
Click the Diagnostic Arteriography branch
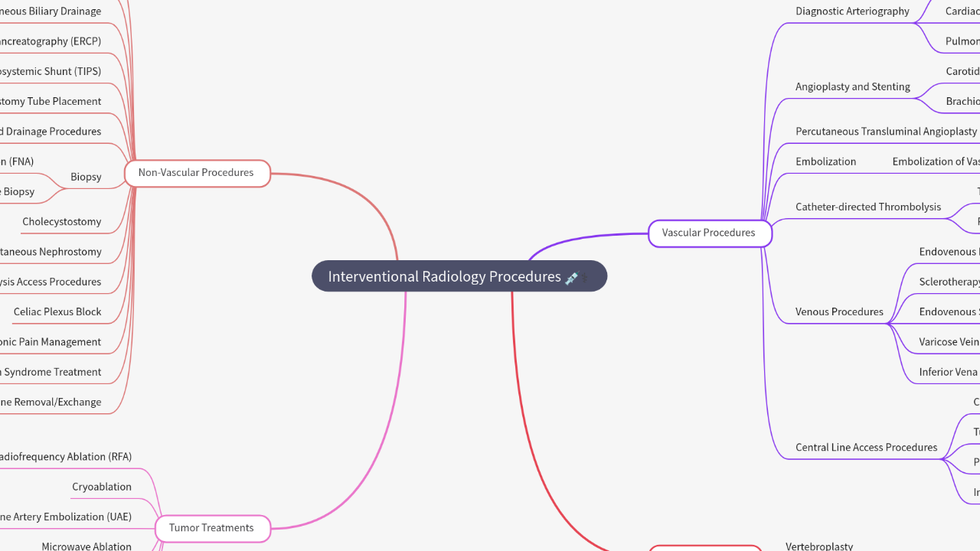(852, 11)
